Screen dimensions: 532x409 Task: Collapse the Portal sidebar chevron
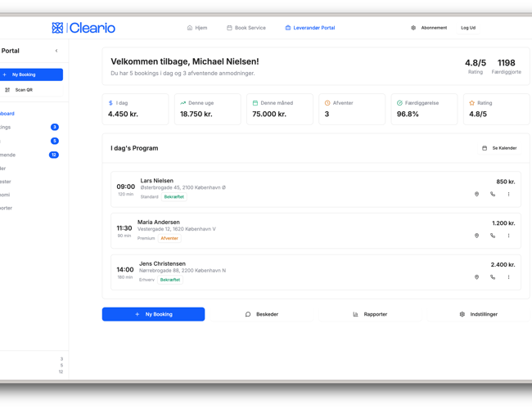coord(56,51)
